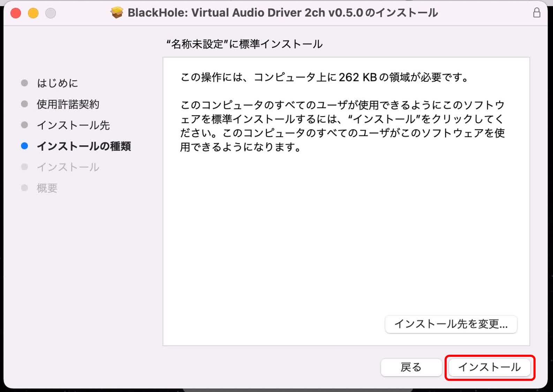Minimize the installer with the yellow button
The image size is (553, 392).
(33, 13)
